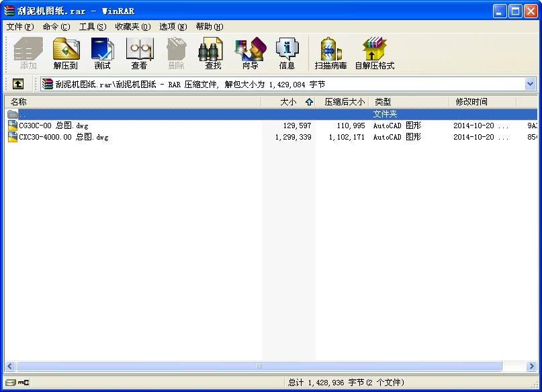
Task: Click the horizontal scrollbar thumb
Action: click(x=259, y=366)
